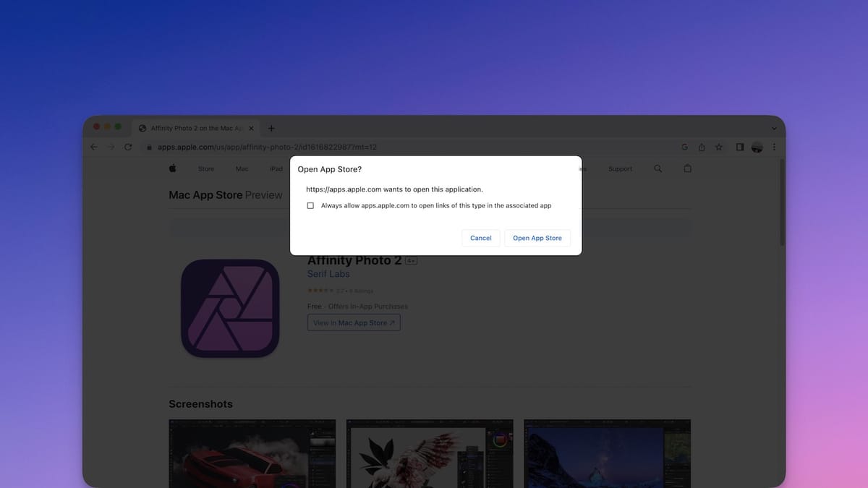Open a new tab with plus icon
The width and height of the screenshot is (868, 488).
click(271, 128)
